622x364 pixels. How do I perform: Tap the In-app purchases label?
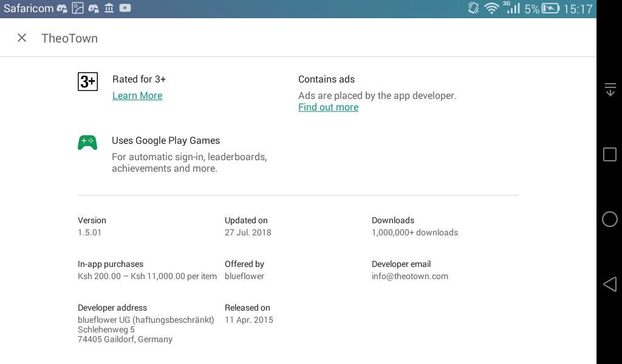(x=111, y=264)
